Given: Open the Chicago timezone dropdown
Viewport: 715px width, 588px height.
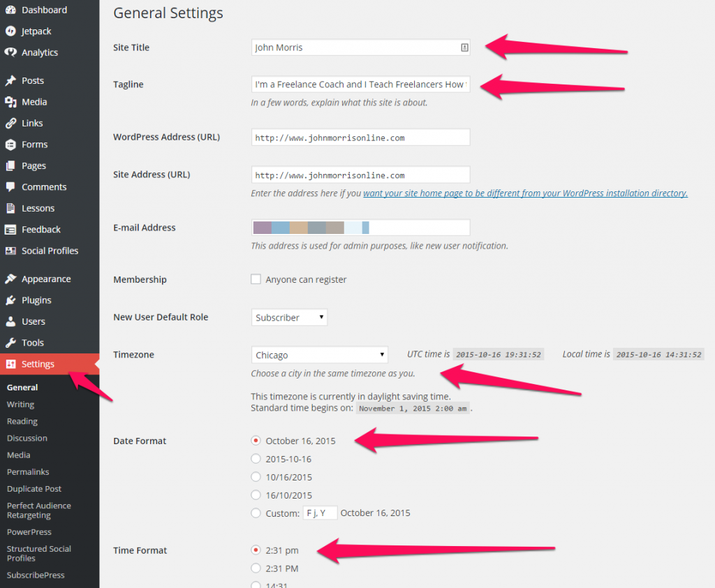Looking at the screenshot, I should (x=319, y=355).
